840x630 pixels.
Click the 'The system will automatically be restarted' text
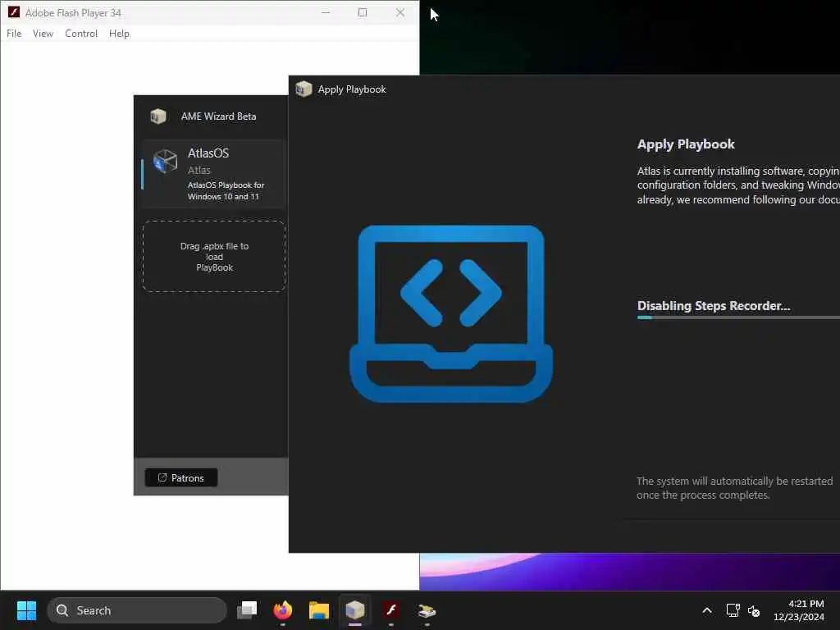(x=734, y=481)
